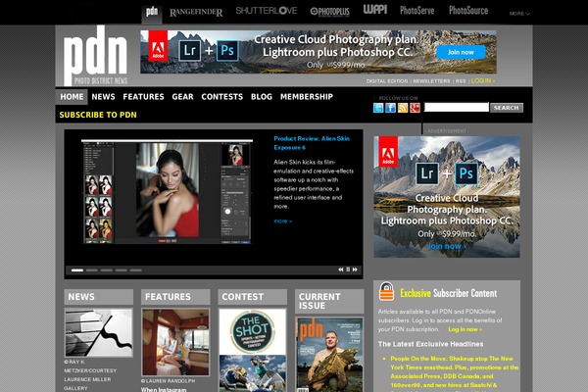Open the CURRENT ISSUE section header
This screenshot has width=588, height=392.
point(329,301)
